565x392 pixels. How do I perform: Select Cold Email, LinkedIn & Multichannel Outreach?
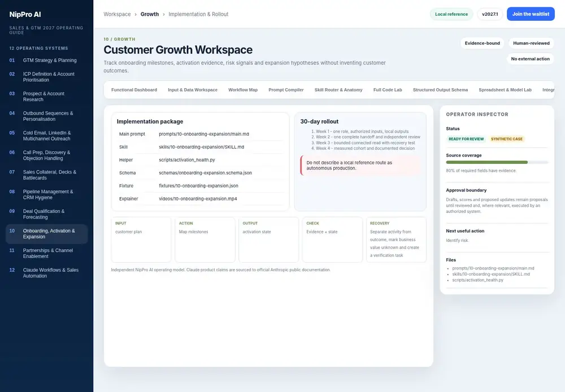[x=46, y=136]
